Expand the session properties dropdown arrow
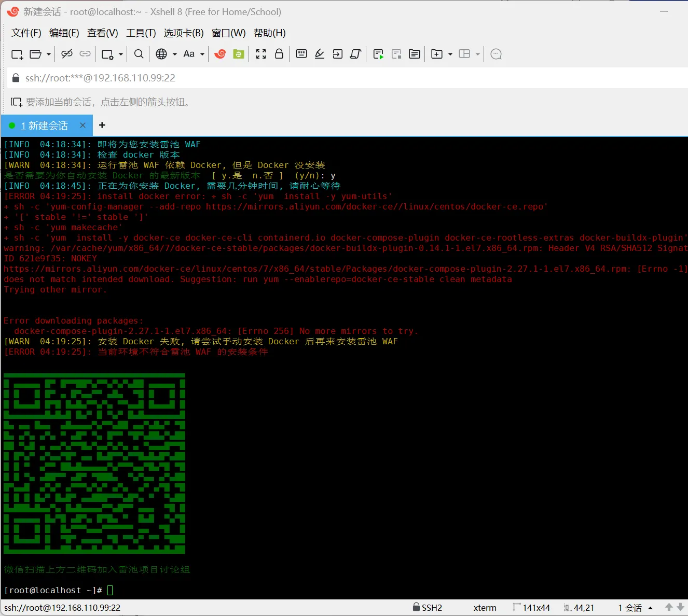The height and width of the screenshot is (616, 688). coord(121,54)
